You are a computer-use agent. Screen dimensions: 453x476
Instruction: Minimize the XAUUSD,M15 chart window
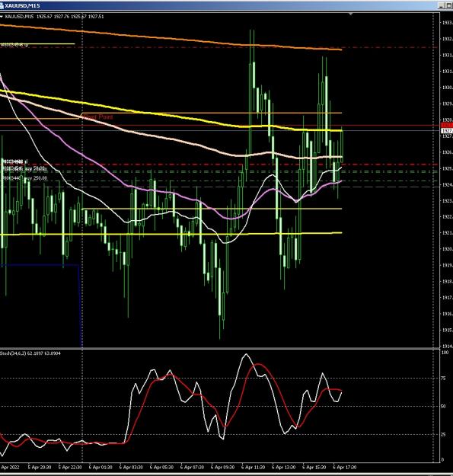pyautogui.click(x=441, y=5)
